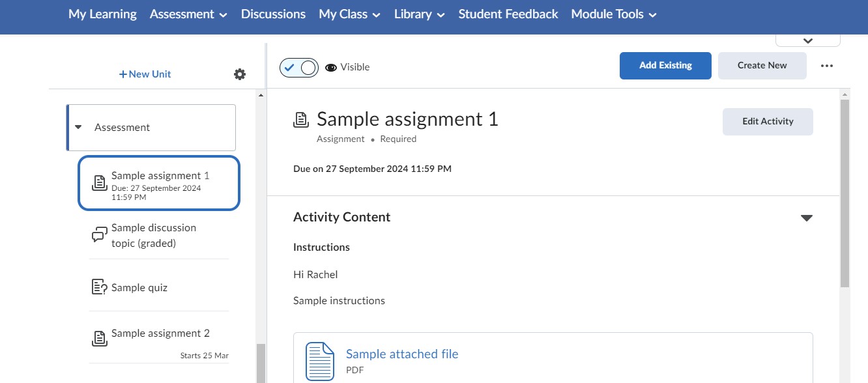Click the Add Existing button
The height and width of the screenshot is (383, 868).
665,65
